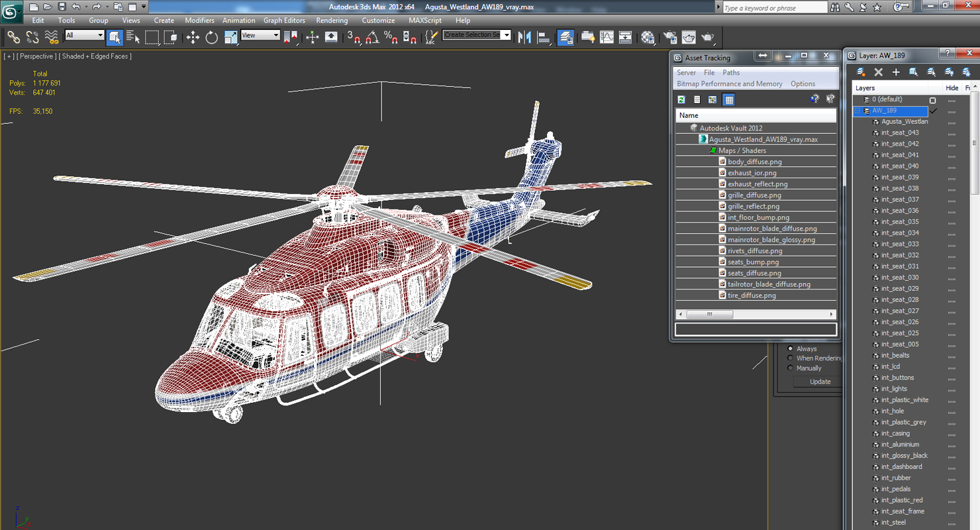Open the MAXScript menu

pos(425,21)
